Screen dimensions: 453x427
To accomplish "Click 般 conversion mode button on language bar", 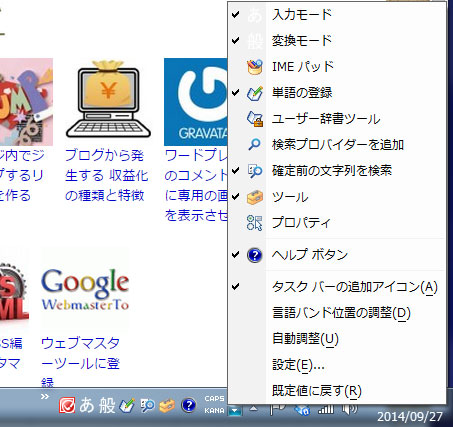I will click(107, 405).
